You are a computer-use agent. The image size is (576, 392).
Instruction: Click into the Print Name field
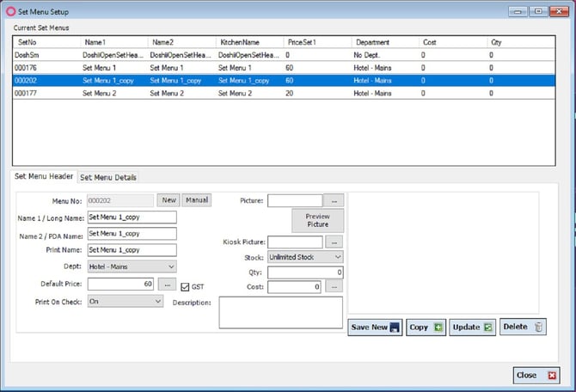pyautogui.click(x=132, y=250)
